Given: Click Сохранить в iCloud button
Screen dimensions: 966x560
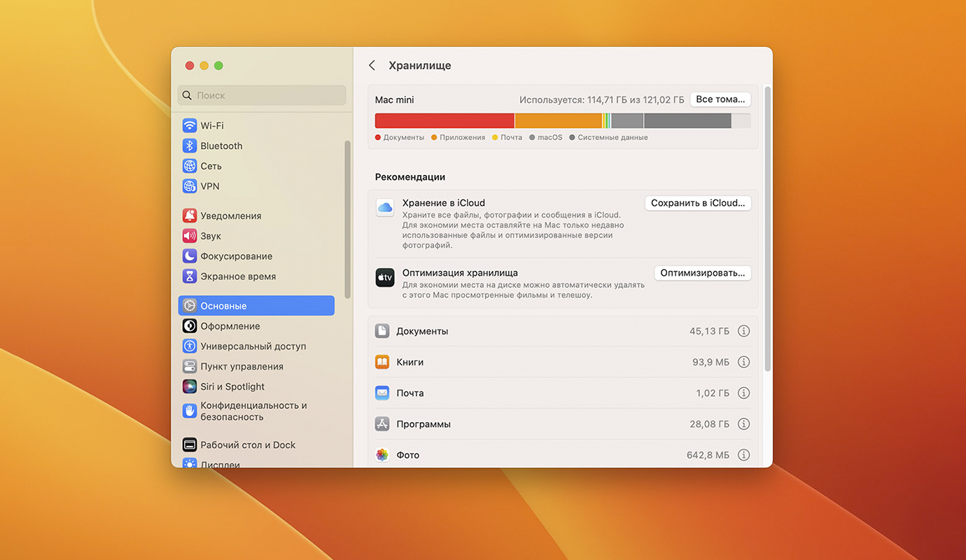Looking at the screenshot, I should click(x=698, y=203).
